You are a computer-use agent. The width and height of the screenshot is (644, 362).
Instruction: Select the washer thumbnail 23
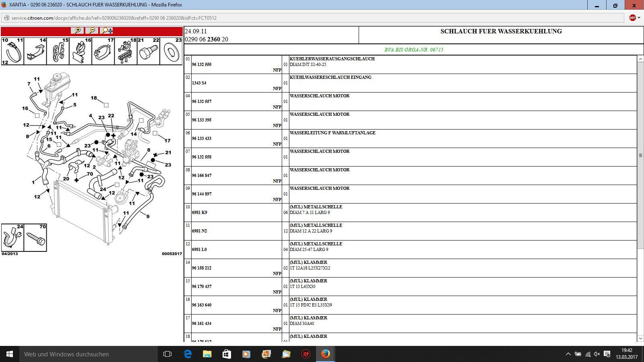[x=171, y=51]
